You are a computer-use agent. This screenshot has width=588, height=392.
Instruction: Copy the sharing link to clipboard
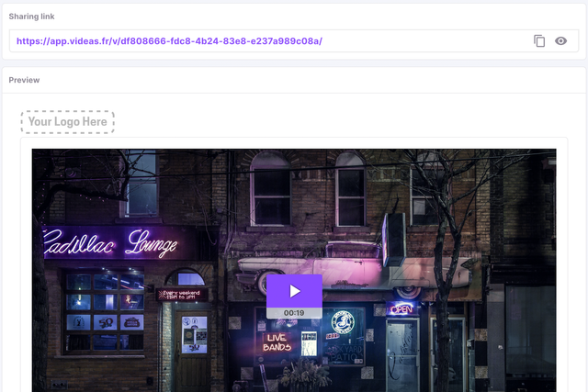click(539, 40)
